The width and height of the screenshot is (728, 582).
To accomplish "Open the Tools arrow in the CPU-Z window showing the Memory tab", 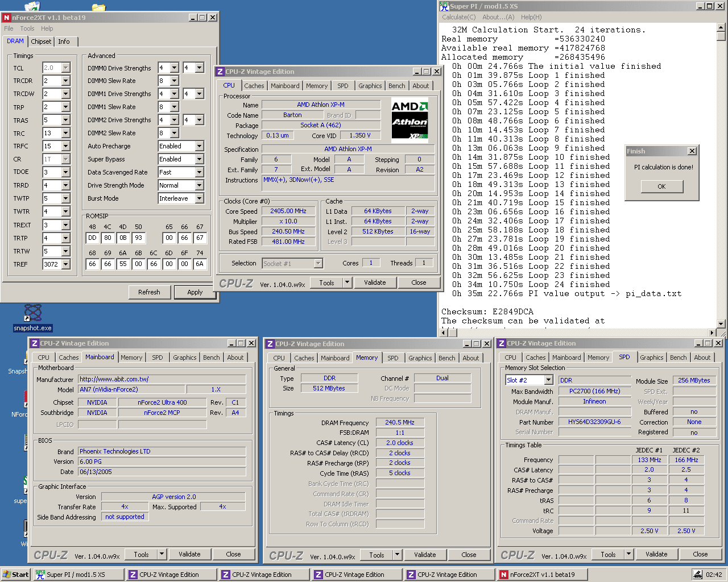I will [398, 555].
